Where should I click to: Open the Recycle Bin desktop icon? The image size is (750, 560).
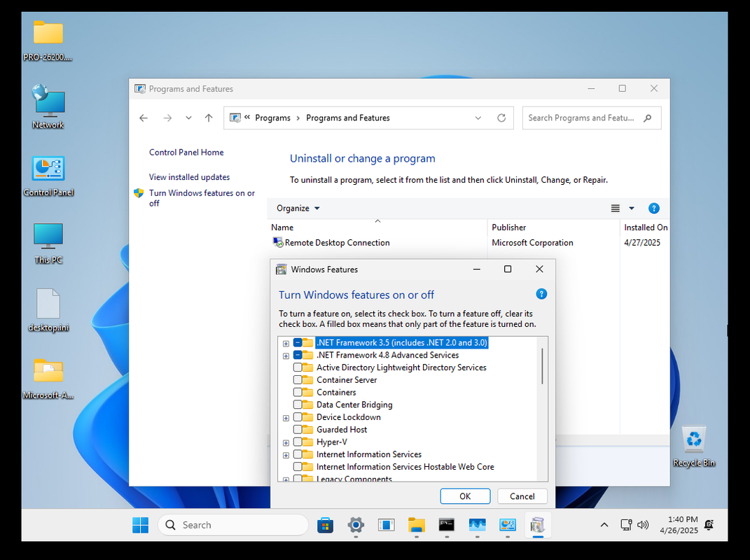pyautogui.click(x=693, y=446)
